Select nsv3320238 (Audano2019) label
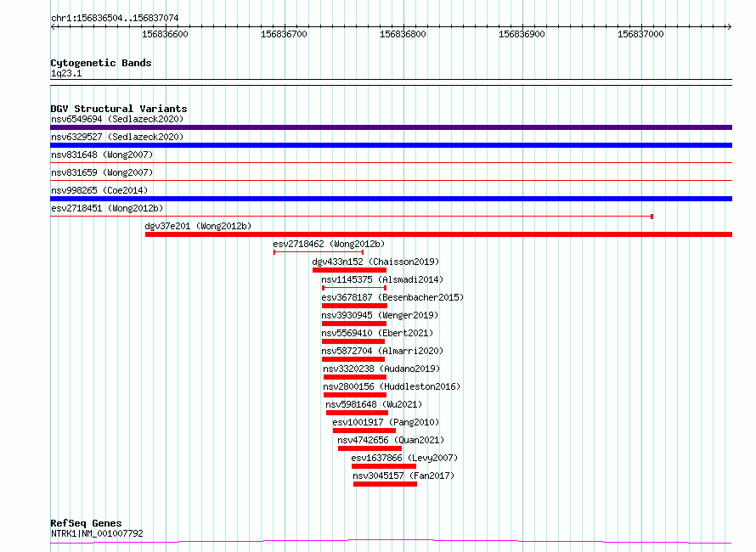Screen dimensions: 756x552 click(x=381, y=369)
